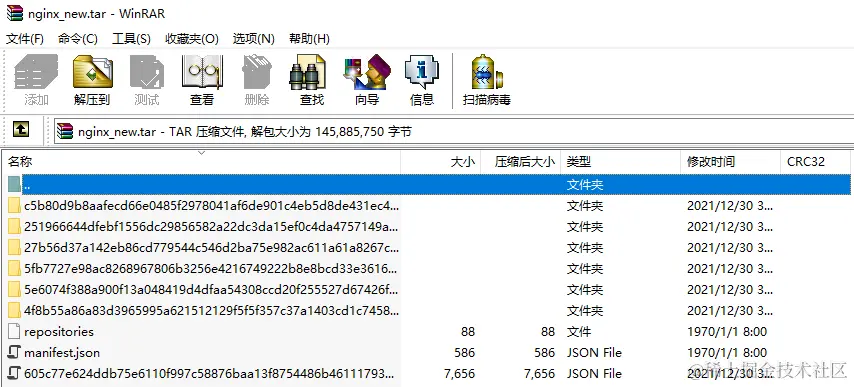This screenshot has width=854, height=387.
Task: Select the folder name starting with 251966644dfebf
Action: [211, 226]
